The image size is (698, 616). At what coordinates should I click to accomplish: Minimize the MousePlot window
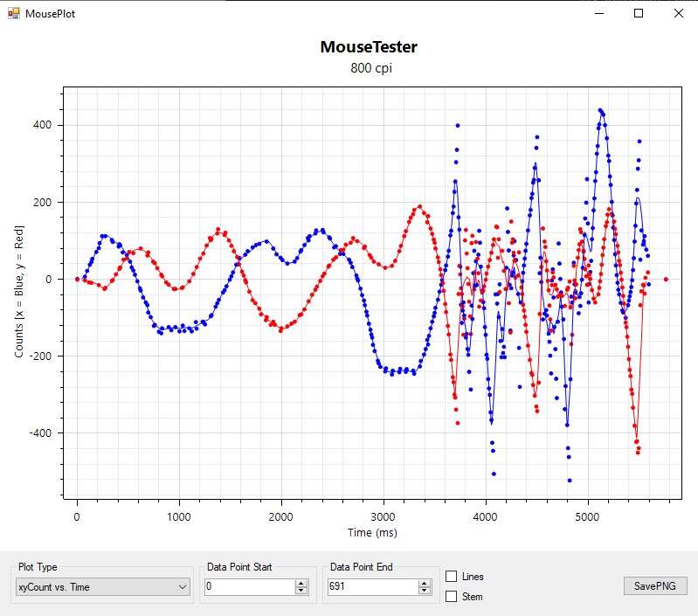[599, 14]
